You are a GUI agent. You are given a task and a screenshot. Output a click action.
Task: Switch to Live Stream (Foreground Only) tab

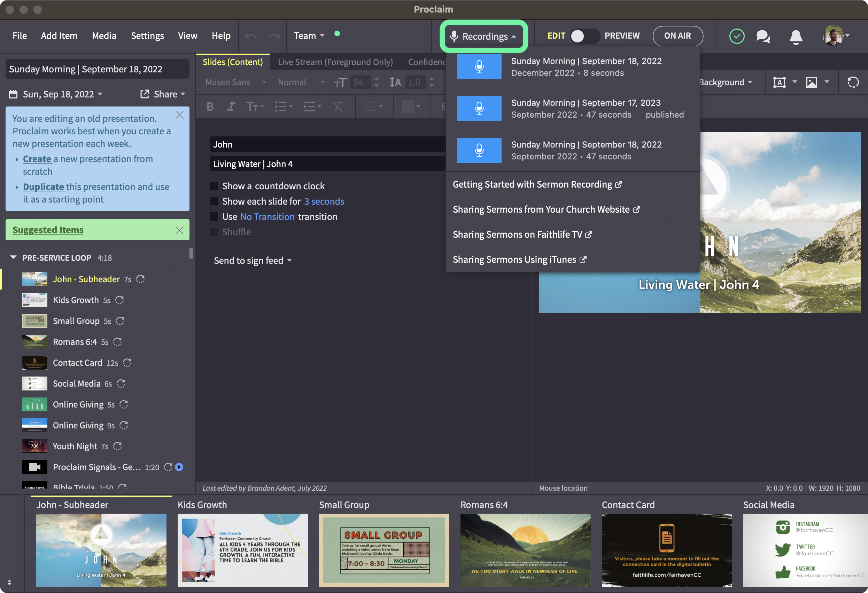[x=335, y=62]
